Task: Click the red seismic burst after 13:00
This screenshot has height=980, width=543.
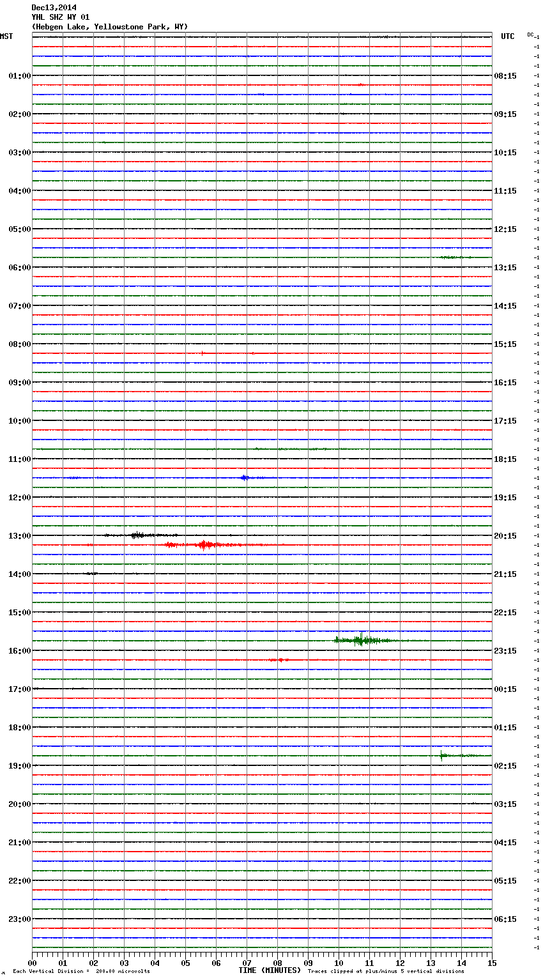Action: 204,545
